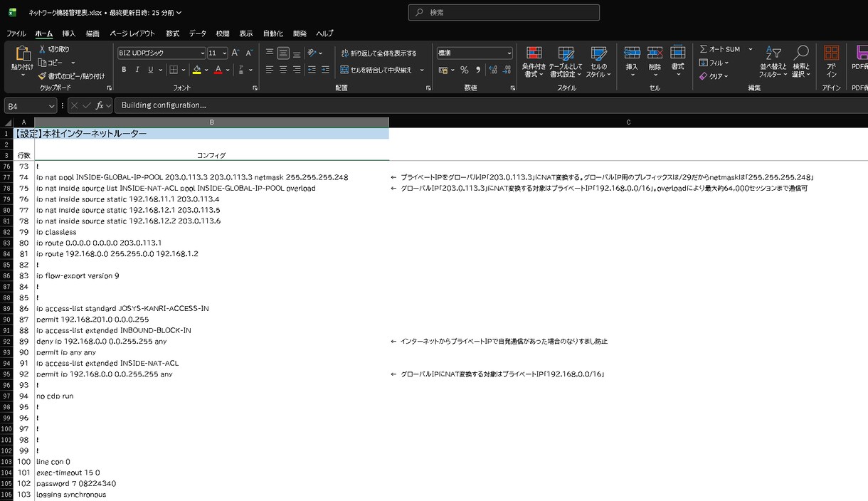868x501 pixels.
Task: Switch to the 数式 (Formulas) tab
Action: point(173,33)
